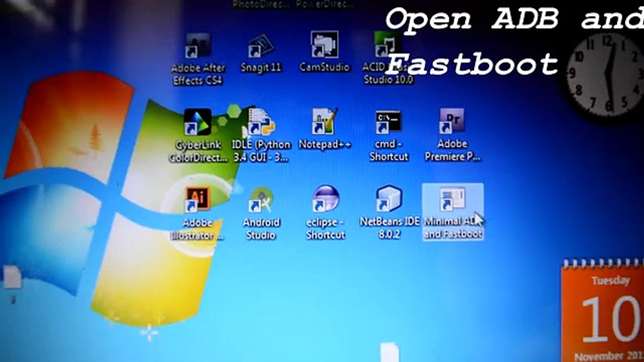Select the CyberLink ColorDirector shortcut
The width and height of the screenshot is (644, 362).
pos(198,136)
